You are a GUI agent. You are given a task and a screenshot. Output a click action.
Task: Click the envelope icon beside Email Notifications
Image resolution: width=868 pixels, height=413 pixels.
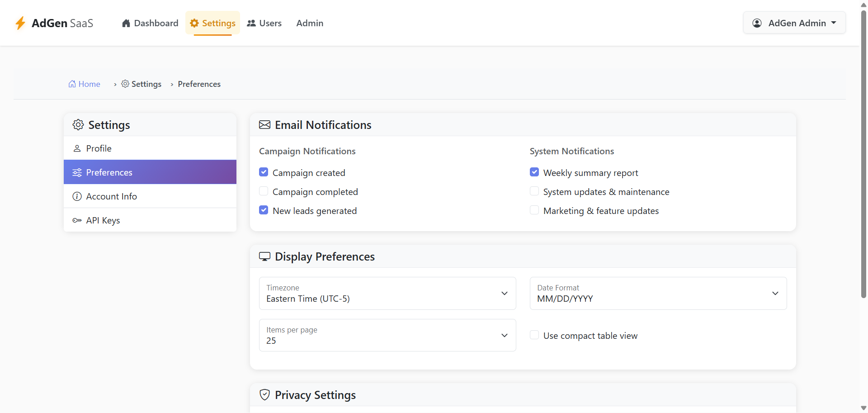coord(265,125)
